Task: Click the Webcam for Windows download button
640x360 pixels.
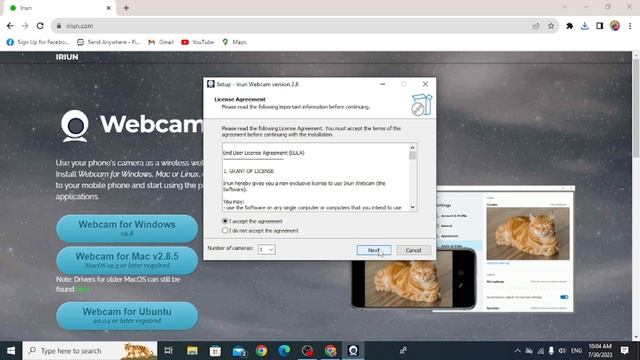Action: [x=127, y=228]
